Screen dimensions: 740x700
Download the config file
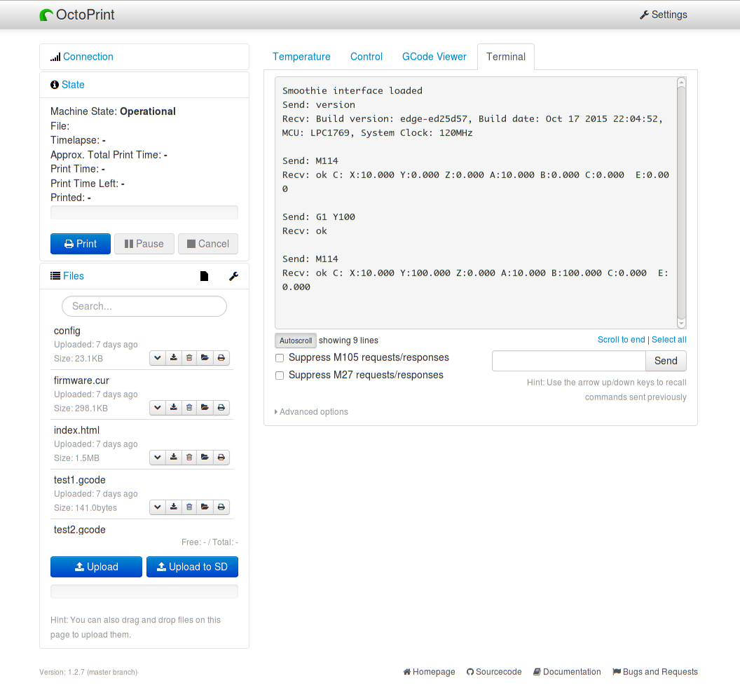pyautogui.click(x=174, y=358)
